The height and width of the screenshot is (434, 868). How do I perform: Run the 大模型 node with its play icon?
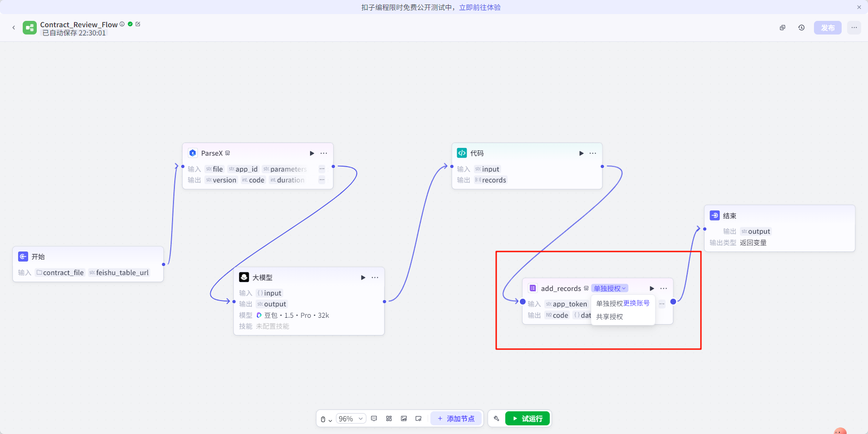point(362,277)
